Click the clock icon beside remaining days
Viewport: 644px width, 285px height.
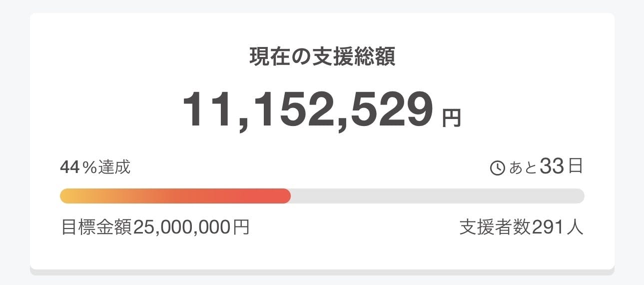pyautogui.click(x=498, y=168)
